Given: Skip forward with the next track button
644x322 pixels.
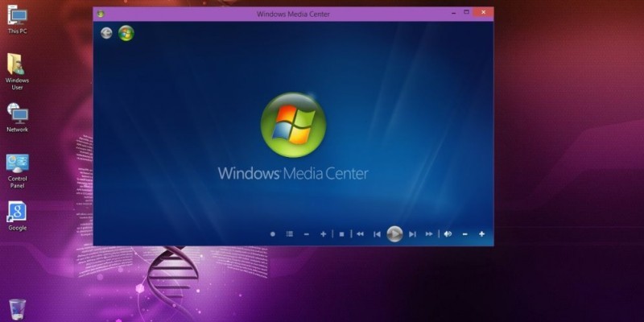Looking at the screenshot, I should point(412,234).
